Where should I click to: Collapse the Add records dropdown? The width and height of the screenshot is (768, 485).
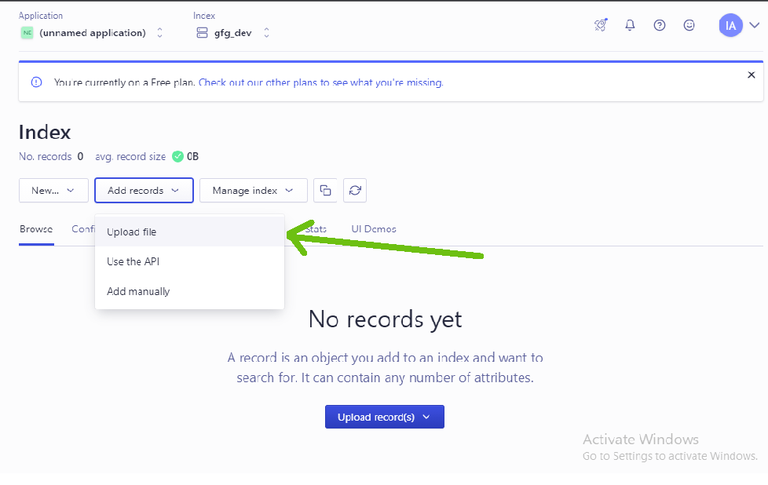pyautogui.click(x=144, y=190)
